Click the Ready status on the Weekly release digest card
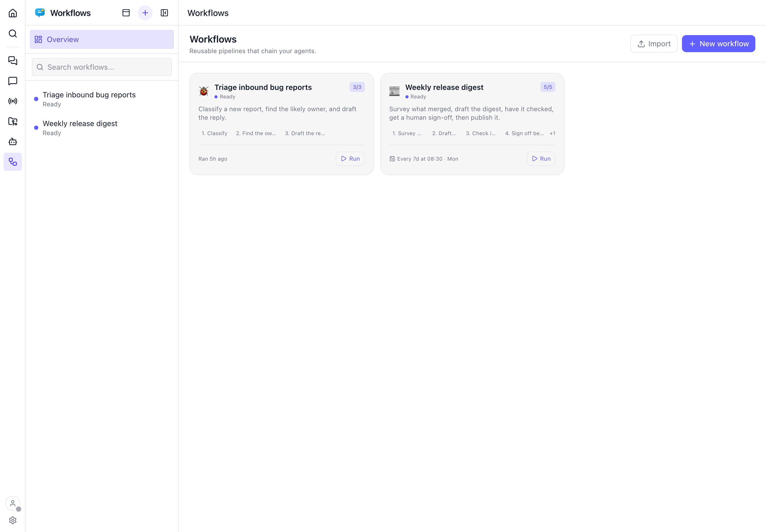Screen dimensions: 766x532 (x=416, y=97)
